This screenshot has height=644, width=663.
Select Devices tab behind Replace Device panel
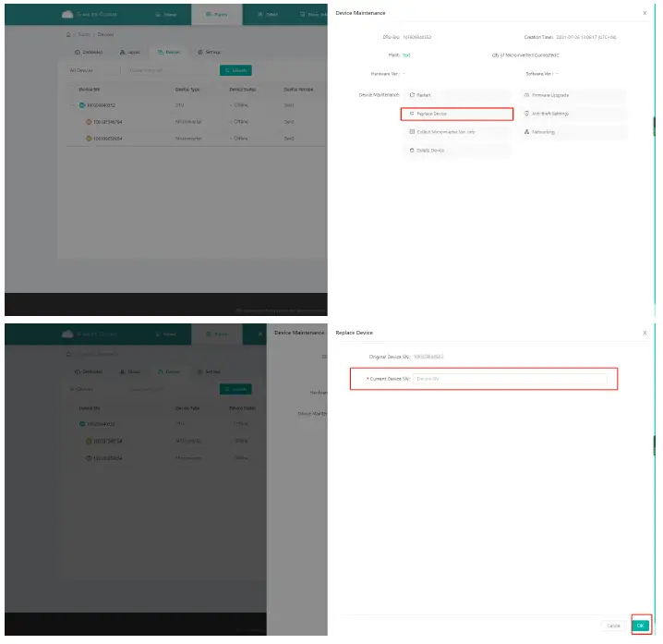[x=169, y=372]
